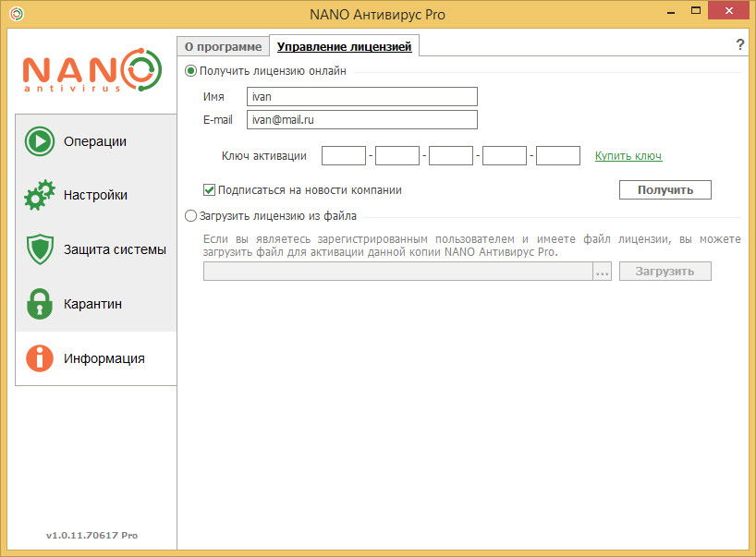Minimize the NANO Антивирус Pro window
Screen dimensions: 756x557
click(x=671, y=11)
